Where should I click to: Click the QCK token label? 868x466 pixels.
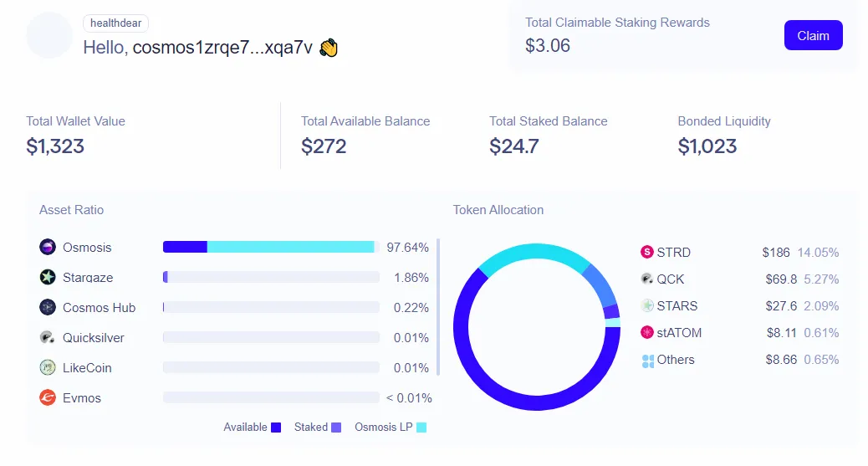coord(671,279)
